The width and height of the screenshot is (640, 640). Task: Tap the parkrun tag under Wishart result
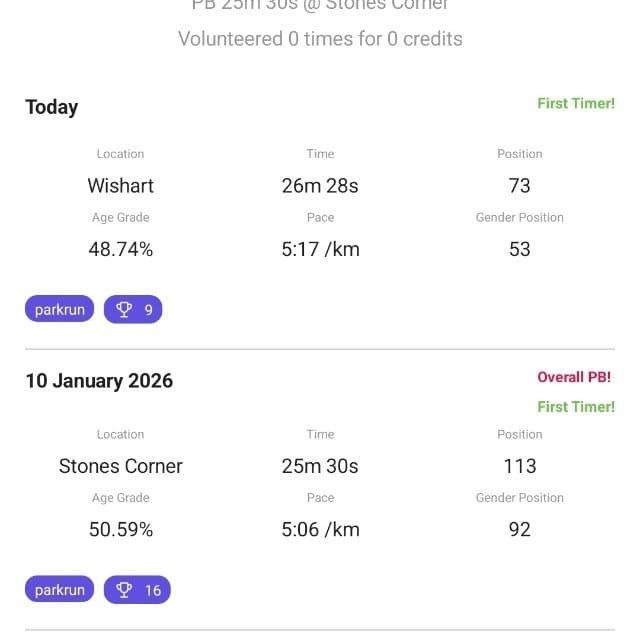coord(60,310)
